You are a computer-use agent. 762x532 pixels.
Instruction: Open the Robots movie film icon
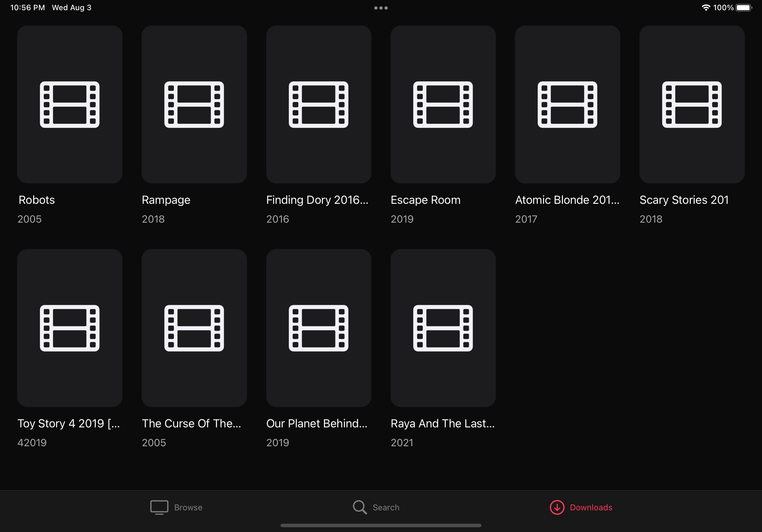click(x=70, y=105)
